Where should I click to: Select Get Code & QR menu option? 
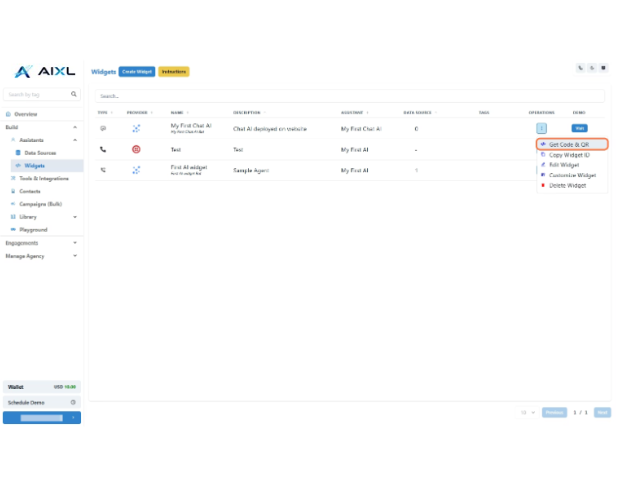(569, 145)
